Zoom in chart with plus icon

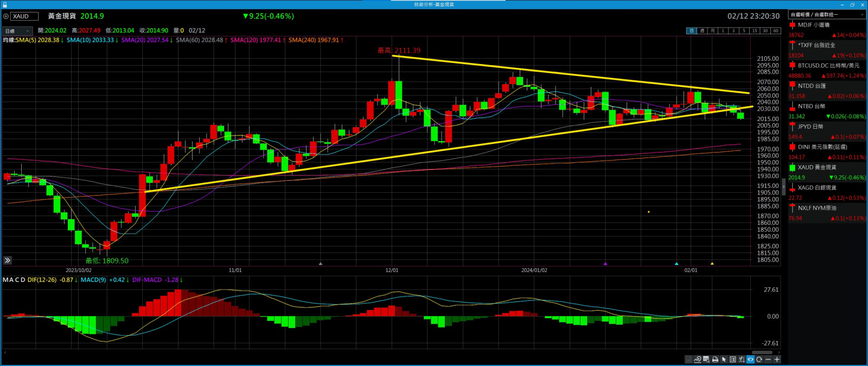(777, 359)
